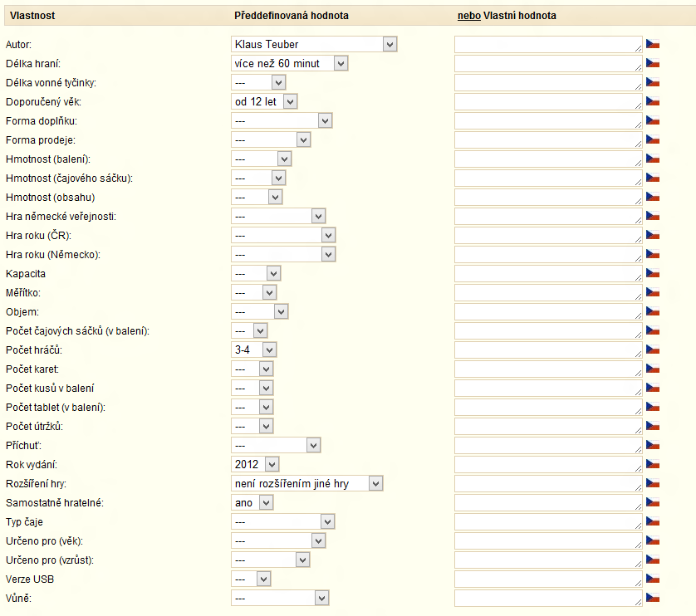Screen dimensions: 696x616
Task: Open the Určeno pro (vzrůst) dropdown
Action: [x=270, y=560]
